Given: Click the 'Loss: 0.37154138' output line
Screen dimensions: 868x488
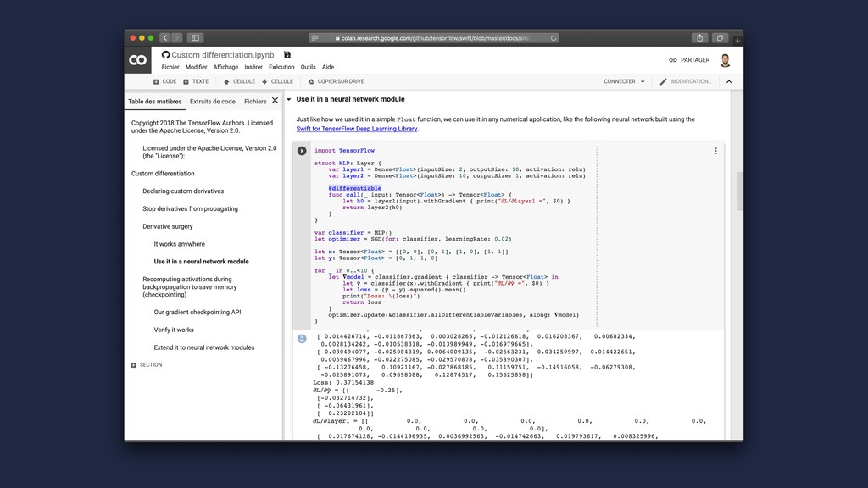Looking at the screenshot, I should 343,382.
